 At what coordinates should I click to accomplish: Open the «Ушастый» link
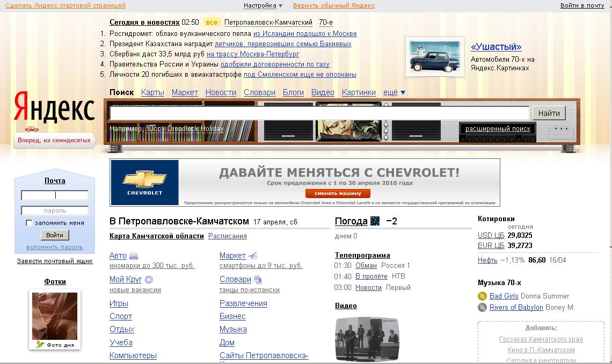coord(496,47)
